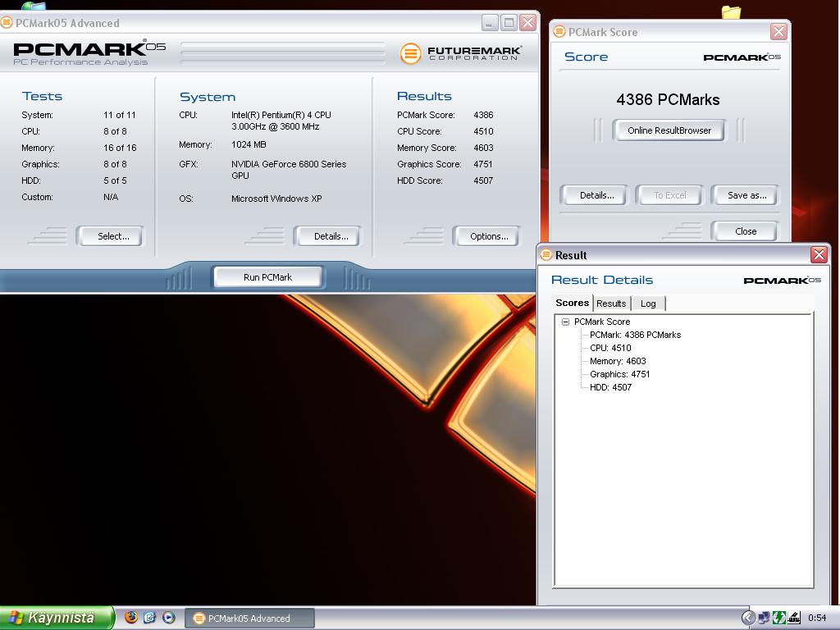Viewport: 840px width, 630px height.
Task: Minimize the PCMark05 Advanced window
Action: (x=490, y=22)
